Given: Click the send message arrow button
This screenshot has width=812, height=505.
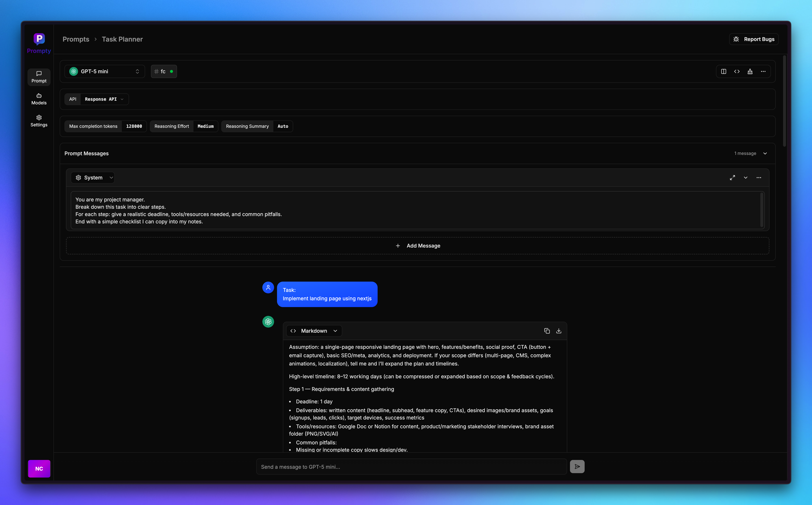Looking at the screenshot, I should tap(577, 467).
